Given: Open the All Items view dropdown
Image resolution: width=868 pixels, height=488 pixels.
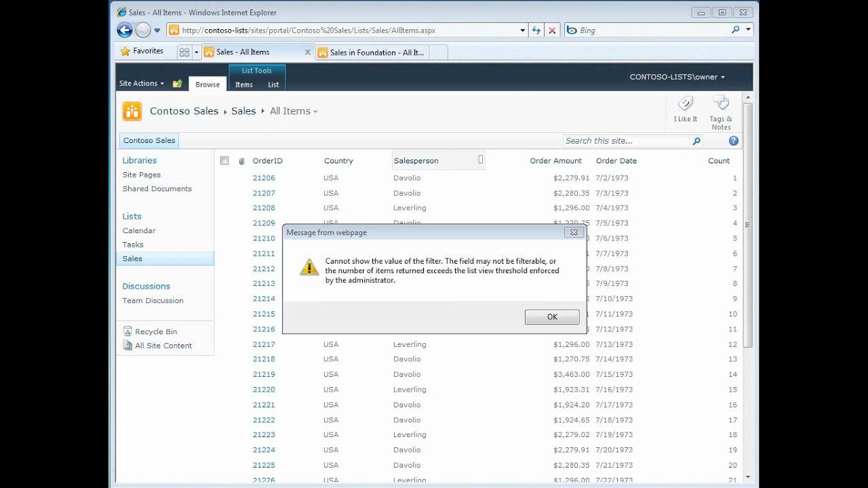Looking at the screenshot, I should (294, 111).
